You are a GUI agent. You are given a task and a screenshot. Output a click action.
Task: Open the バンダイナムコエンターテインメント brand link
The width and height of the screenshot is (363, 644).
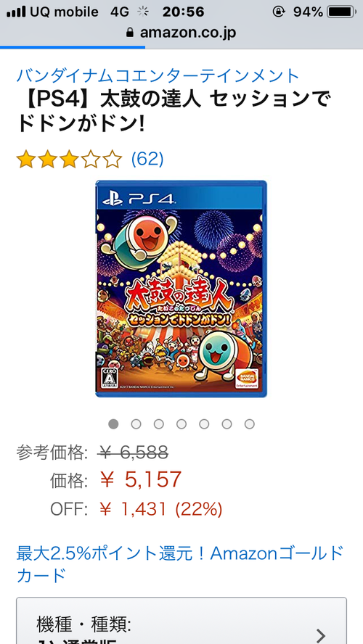(158, 75)
